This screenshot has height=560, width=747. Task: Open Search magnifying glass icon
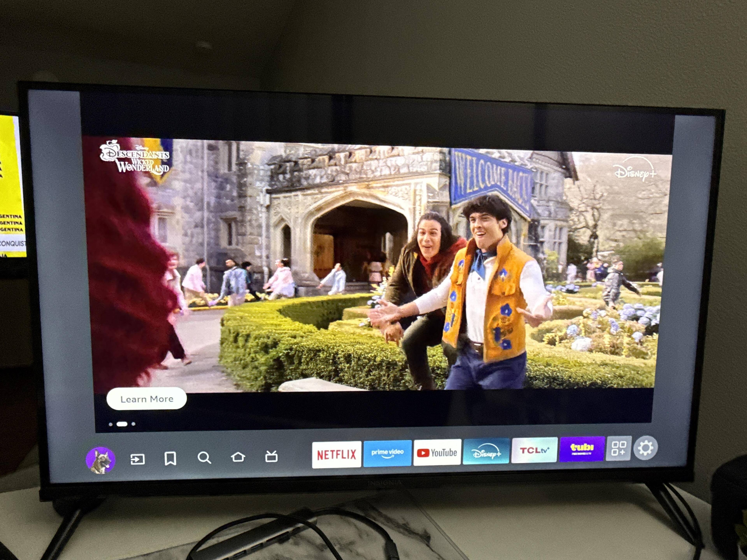[204, 458]
